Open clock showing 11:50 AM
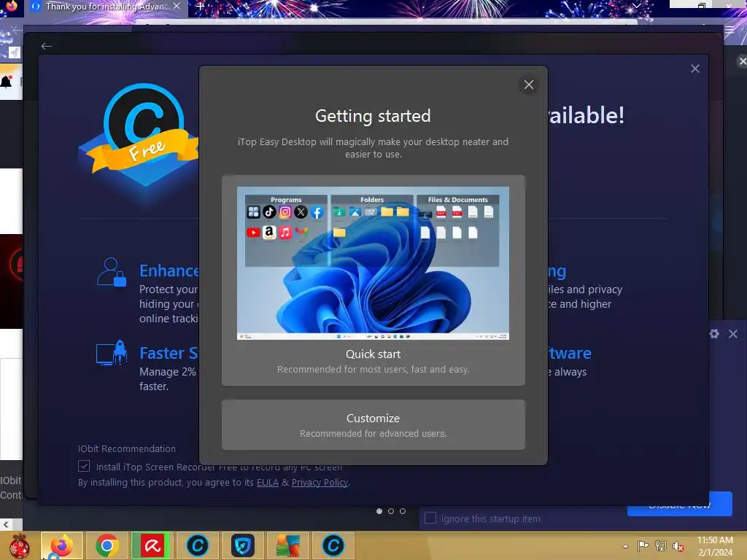The width and height of the screenshot is (747, 560). [715, 546]
